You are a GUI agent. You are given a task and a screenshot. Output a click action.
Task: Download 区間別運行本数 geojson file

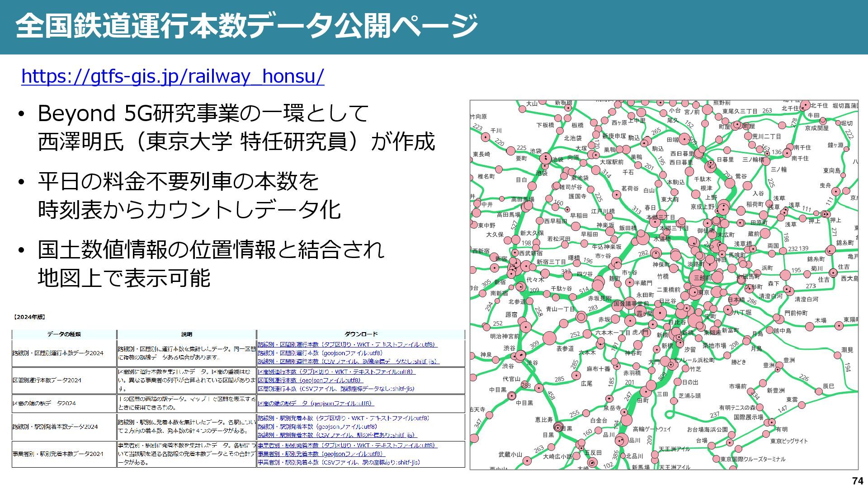(x=310, y=380)
